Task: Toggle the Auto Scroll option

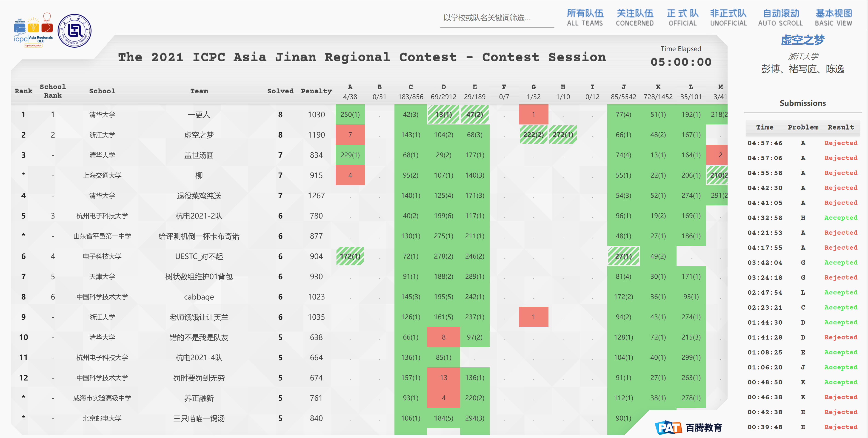Action: (780, 17)
